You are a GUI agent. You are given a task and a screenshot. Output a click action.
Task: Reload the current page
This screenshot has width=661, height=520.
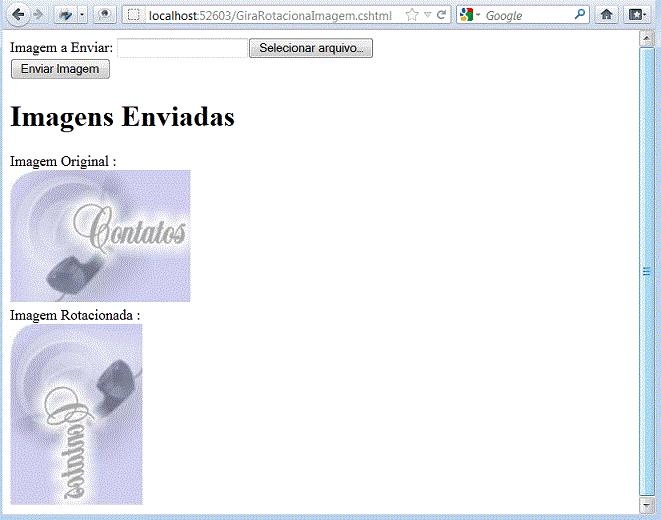(x=441, y=15)
